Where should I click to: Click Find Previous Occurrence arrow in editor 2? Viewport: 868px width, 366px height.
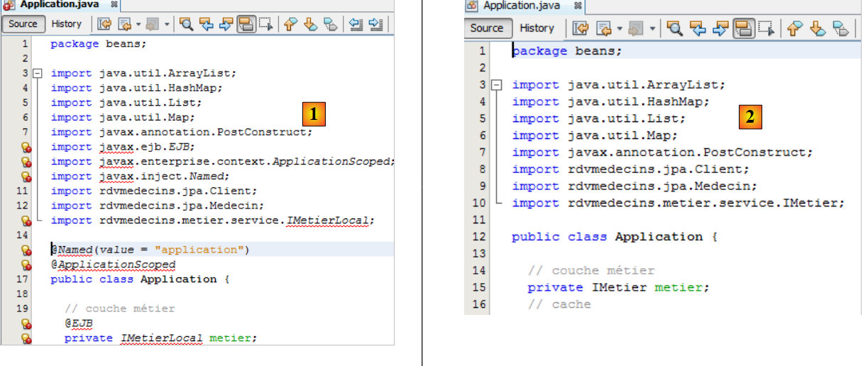point(698,28)
